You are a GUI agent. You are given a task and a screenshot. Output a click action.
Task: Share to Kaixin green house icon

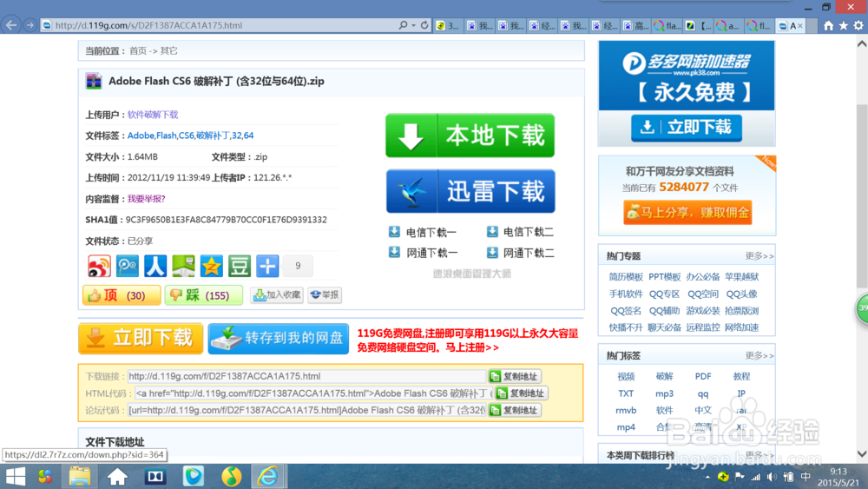click(x=183, y=267)
